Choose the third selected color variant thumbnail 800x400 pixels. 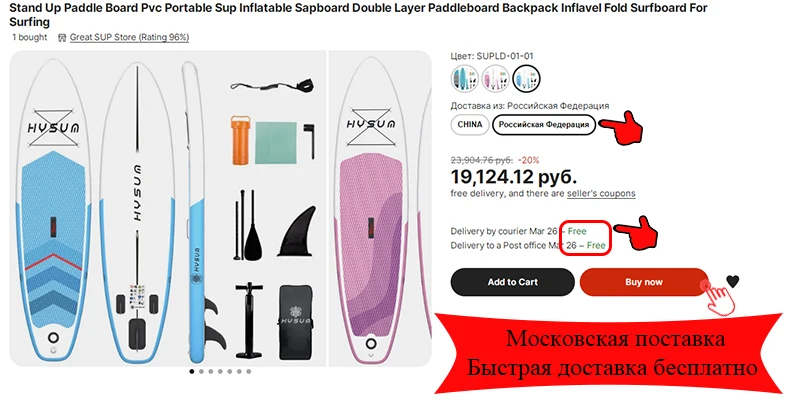coord(526,79)
